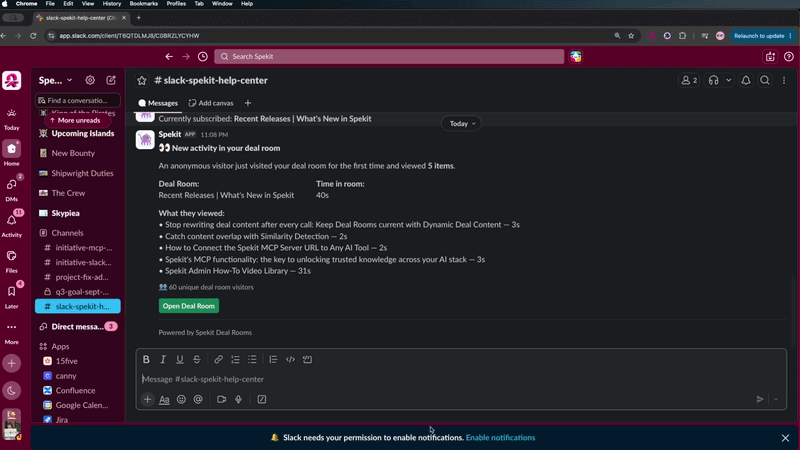The height and width of the screenshot is (450, 800).
Task: Start an ordered list in the composer
Action: (x=235, y=359)
